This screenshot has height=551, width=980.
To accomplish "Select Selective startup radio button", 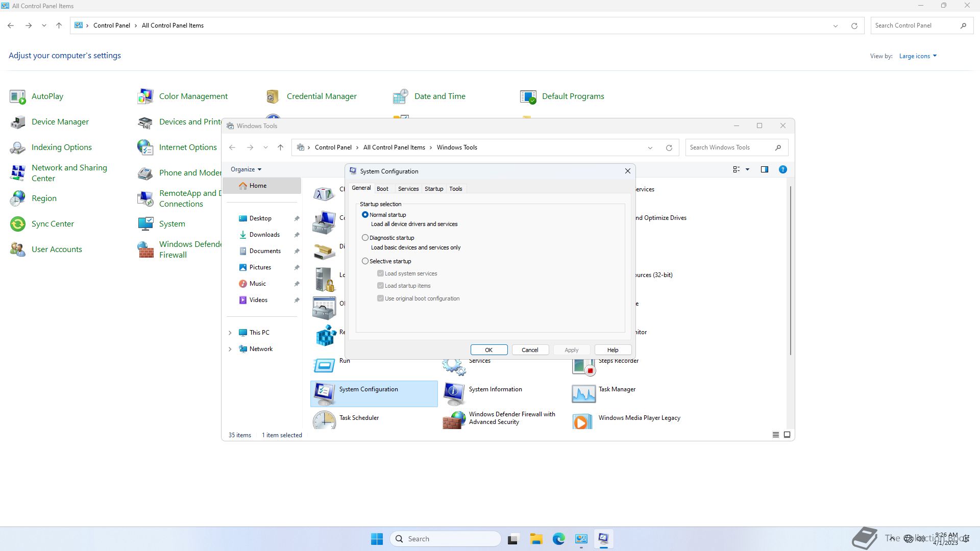I will pos(365,261).
